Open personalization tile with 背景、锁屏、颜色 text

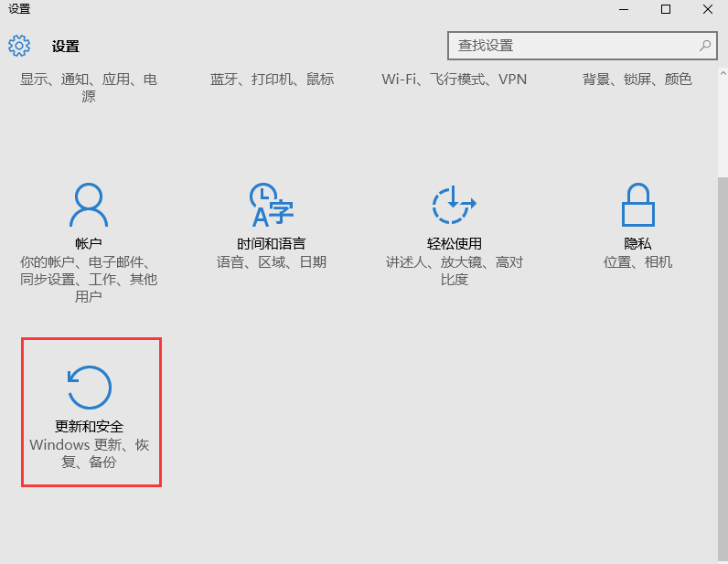click(637, 80)
